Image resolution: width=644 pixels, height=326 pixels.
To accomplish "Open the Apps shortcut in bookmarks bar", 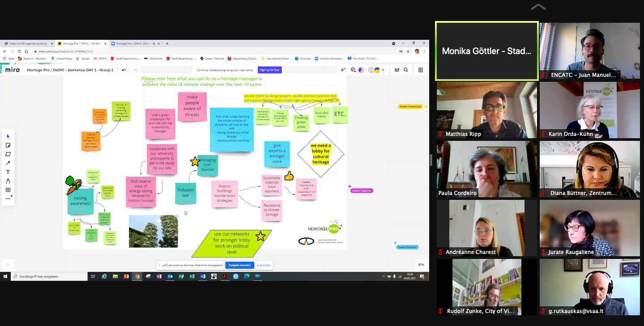I will [x=9, y=58].
